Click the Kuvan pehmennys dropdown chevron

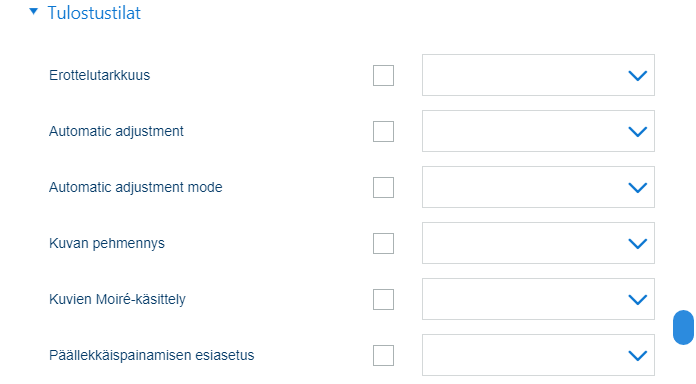click(x=638, y=243)
